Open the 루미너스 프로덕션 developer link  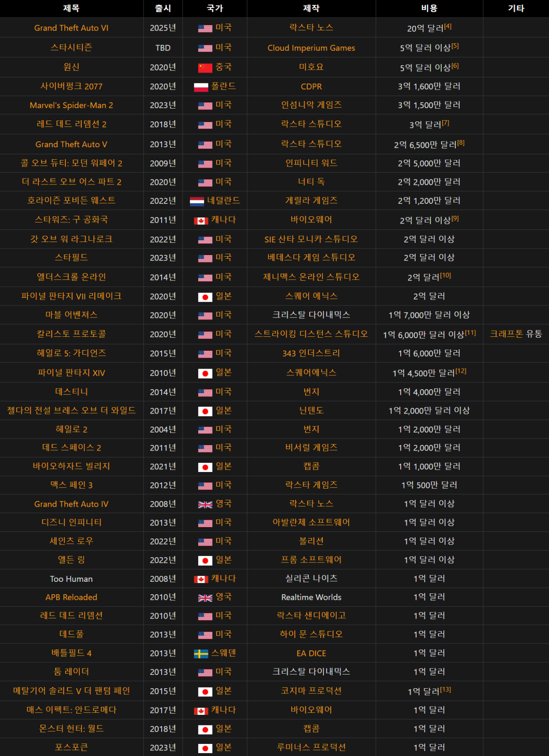click(311, 747)
